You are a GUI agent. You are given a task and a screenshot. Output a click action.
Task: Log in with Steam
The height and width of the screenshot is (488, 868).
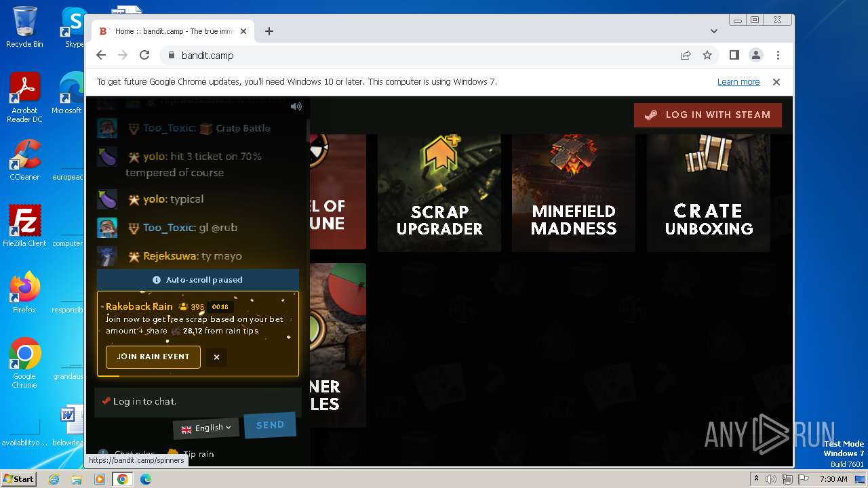tap(708, 115)
